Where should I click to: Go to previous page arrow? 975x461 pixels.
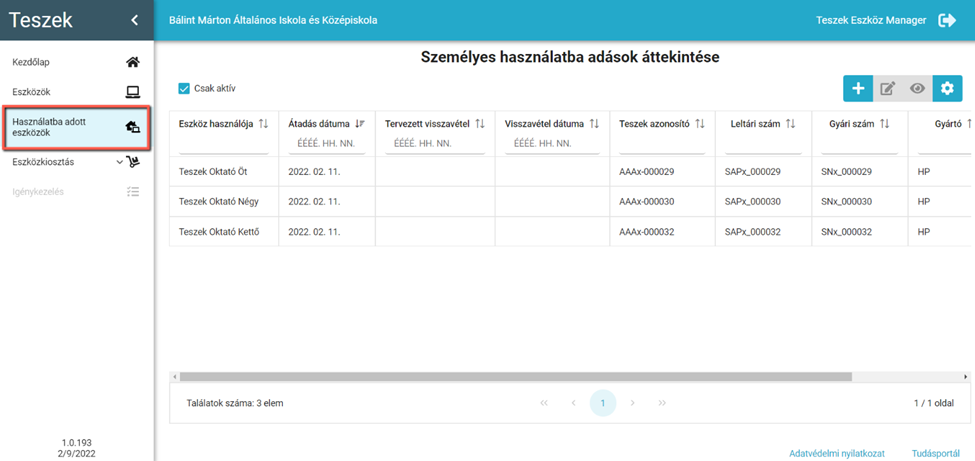point(573,403)
